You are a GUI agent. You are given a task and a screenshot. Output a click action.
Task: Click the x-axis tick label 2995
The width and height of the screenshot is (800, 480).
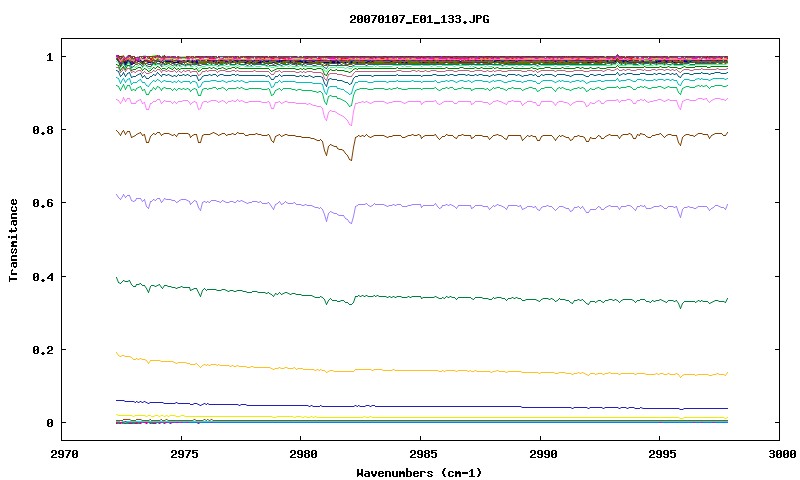pyautogui.click(x=662, y=454)
